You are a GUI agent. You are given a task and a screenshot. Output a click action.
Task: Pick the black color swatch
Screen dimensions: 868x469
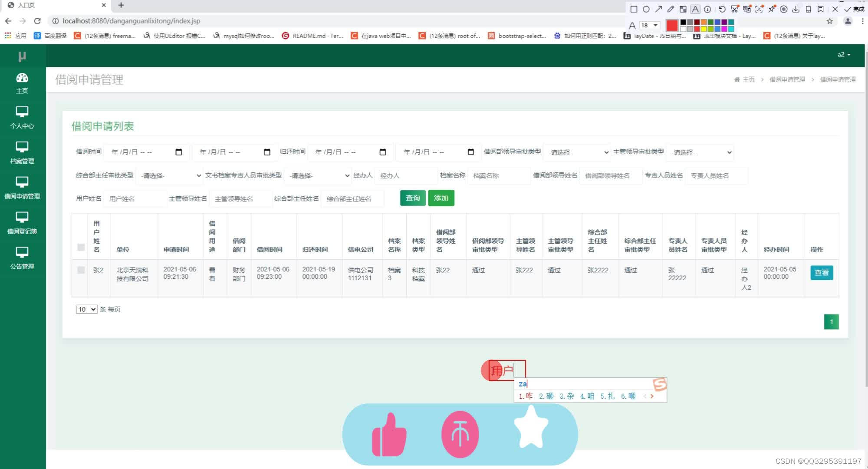pos(683,22)
